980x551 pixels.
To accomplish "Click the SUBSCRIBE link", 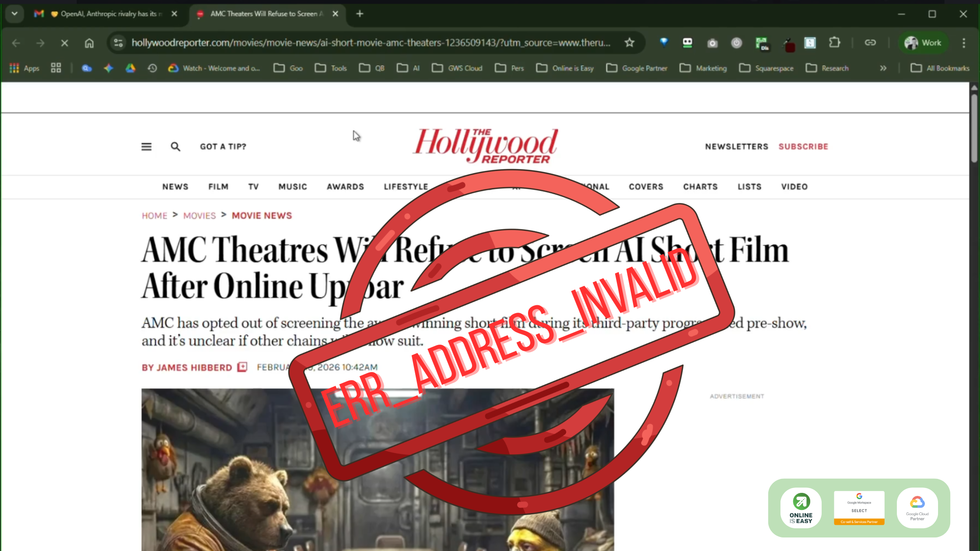I will click(x=803, y=146).
